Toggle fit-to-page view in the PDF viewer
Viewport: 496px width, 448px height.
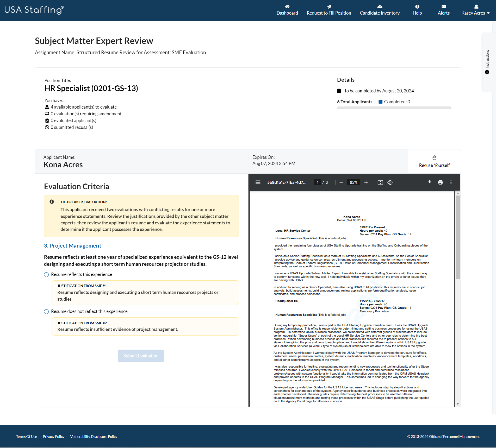click(x=380, y=182)
